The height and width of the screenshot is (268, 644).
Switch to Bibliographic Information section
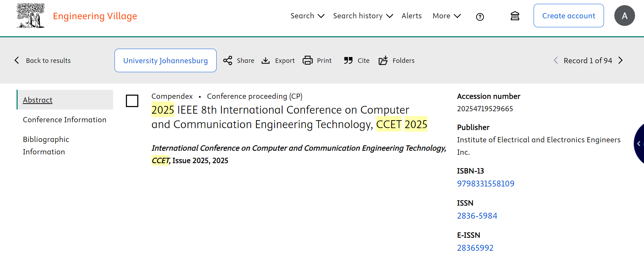46,145
